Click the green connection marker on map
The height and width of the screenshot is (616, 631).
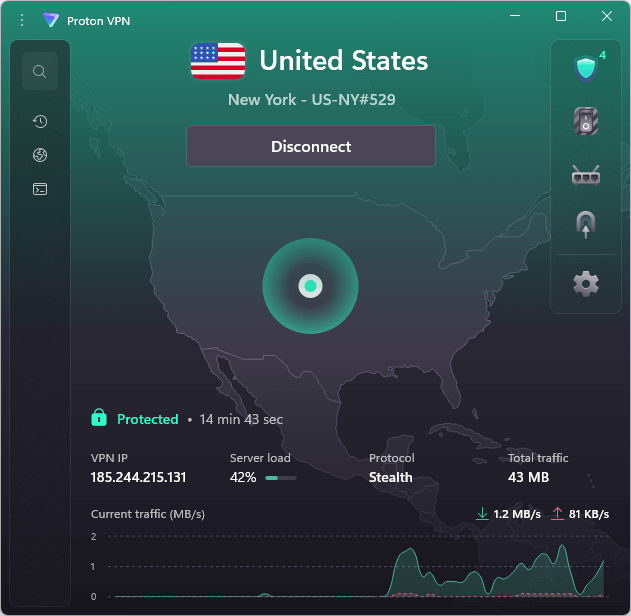coord(310,286)
